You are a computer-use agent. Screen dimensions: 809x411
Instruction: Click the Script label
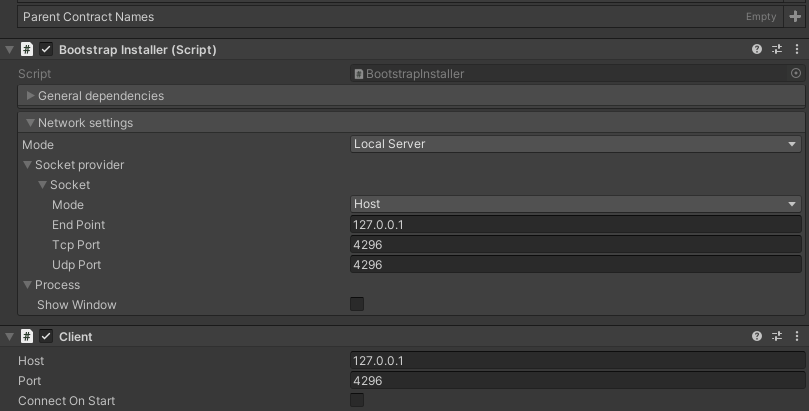tap(35, 74)
